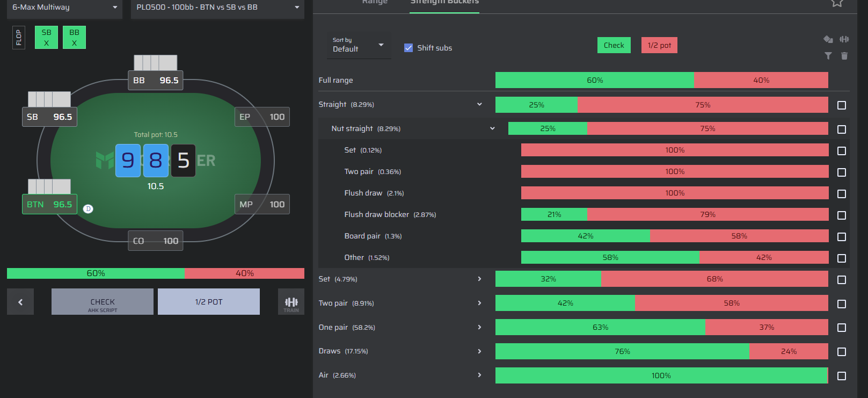The width and height of the screenshot is (868, 398).
Task: Choose the CHECK action button
Action: [103, 302]
